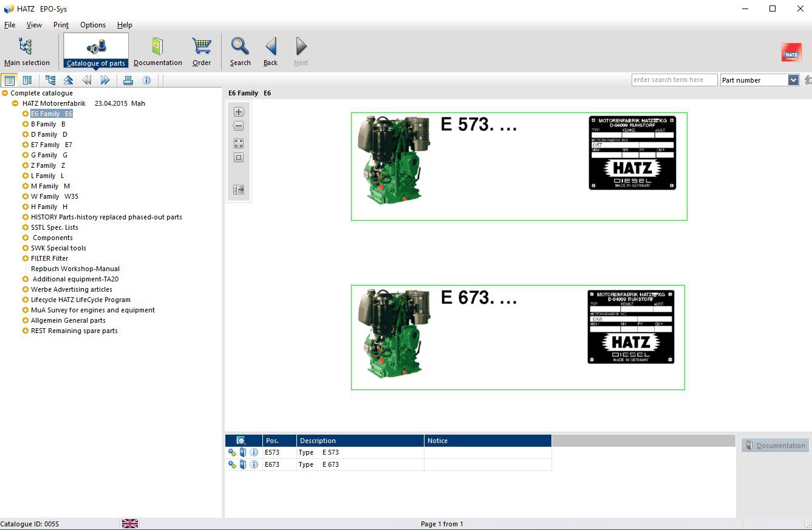Screen dimensions: 812x530
Task: Zoom out of the illustration
Action: click(239, 126)
